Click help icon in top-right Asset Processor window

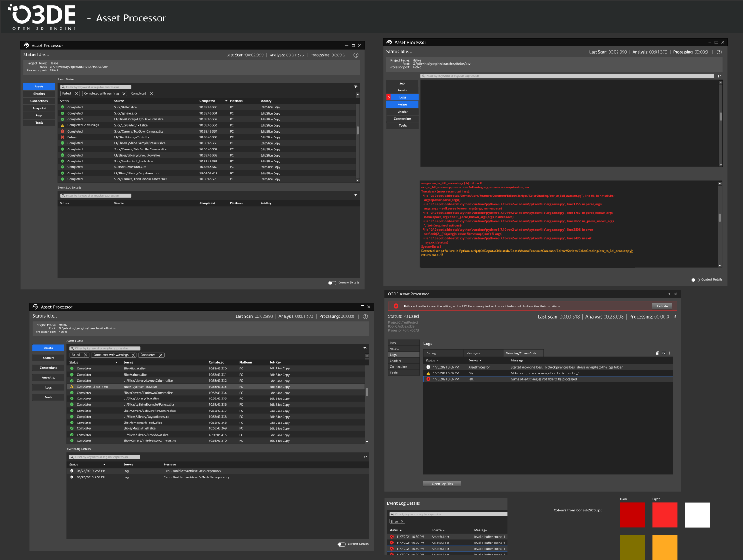(x=719, y=52)
